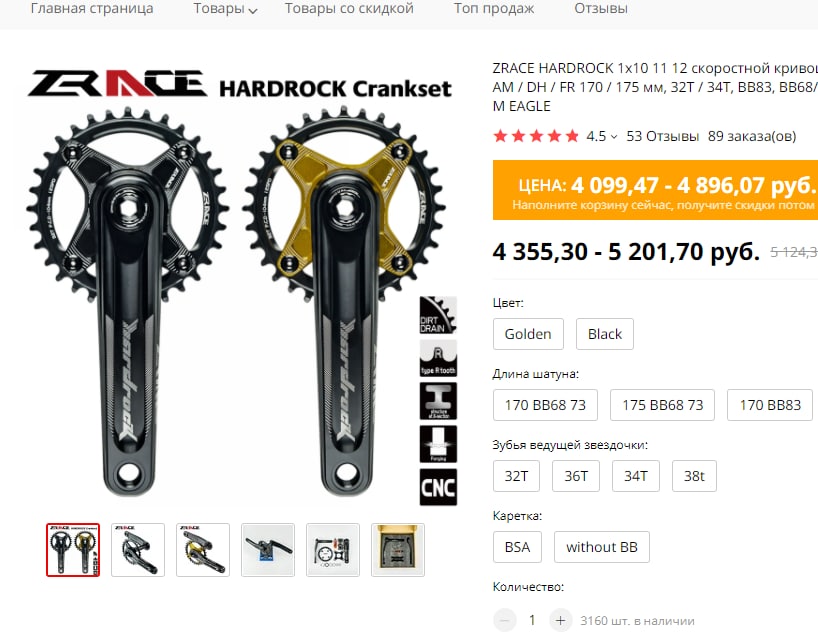Select the without BB option
The height and width of the screenshot is (640, 818).
point(602,547)
